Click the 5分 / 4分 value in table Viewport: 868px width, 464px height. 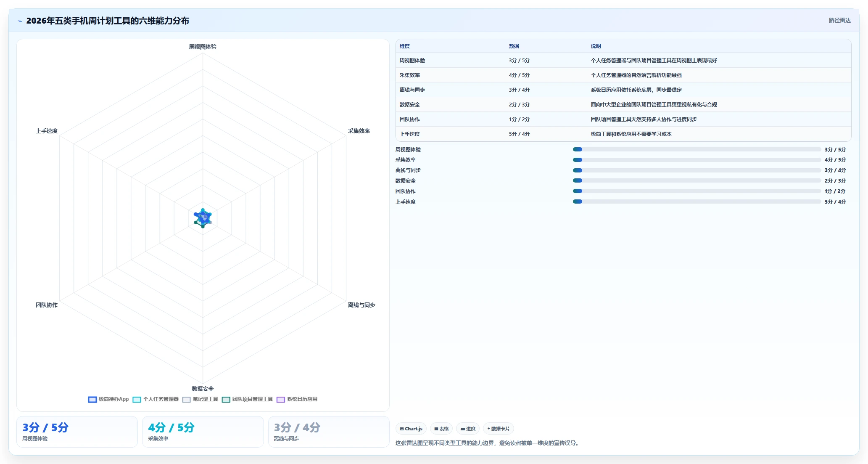tap(519, 134)
